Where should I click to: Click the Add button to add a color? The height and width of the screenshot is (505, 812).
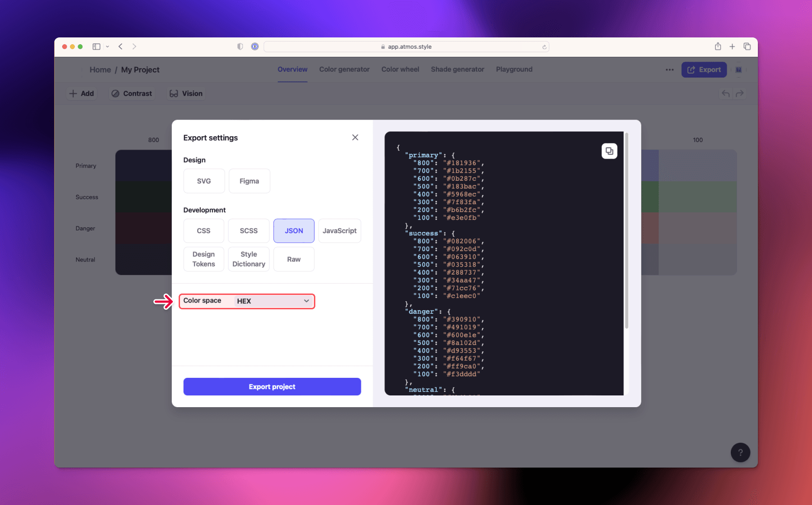pos(82,93)
